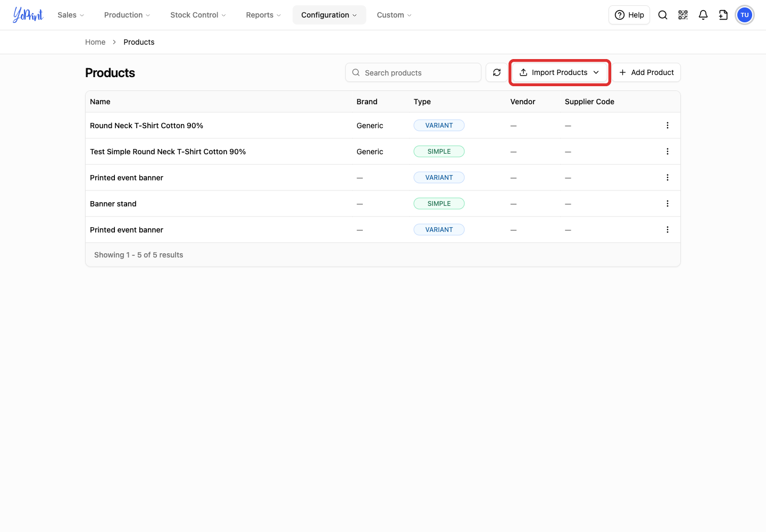The height and width of the screenshot is (532, 766).
Task: Open the Sales menu
Action: click(71, 15)
